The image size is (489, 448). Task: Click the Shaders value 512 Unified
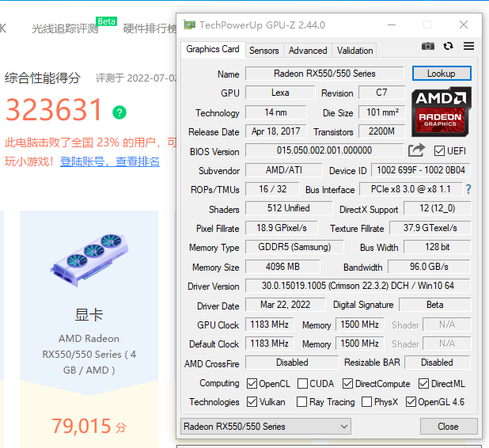pos(289,208)
